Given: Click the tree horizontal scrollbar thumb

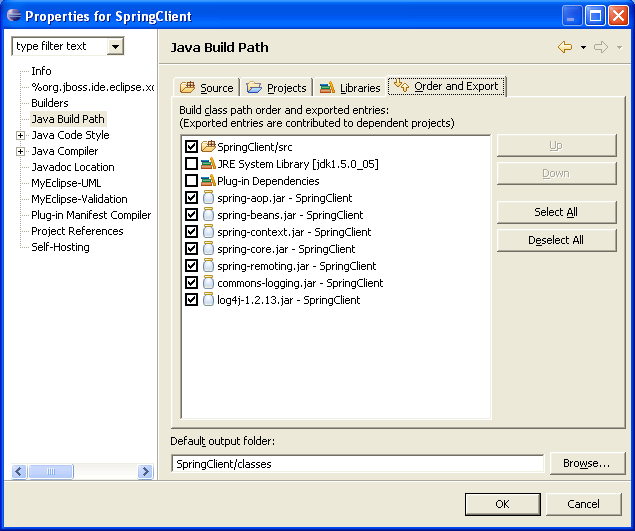Looking at the screenshot, I should pos(51,471).
